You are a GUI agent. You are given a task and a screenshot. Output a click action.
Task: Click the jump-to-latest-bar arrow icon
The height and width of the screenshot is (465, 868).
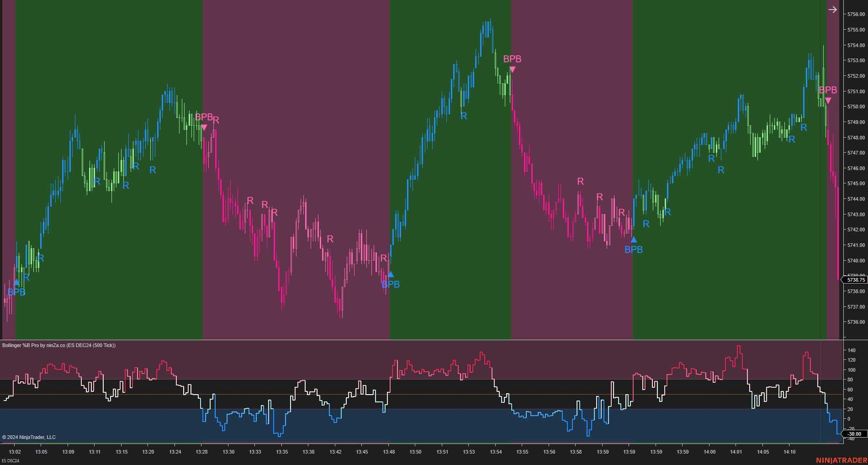click(x=832, y=9)
